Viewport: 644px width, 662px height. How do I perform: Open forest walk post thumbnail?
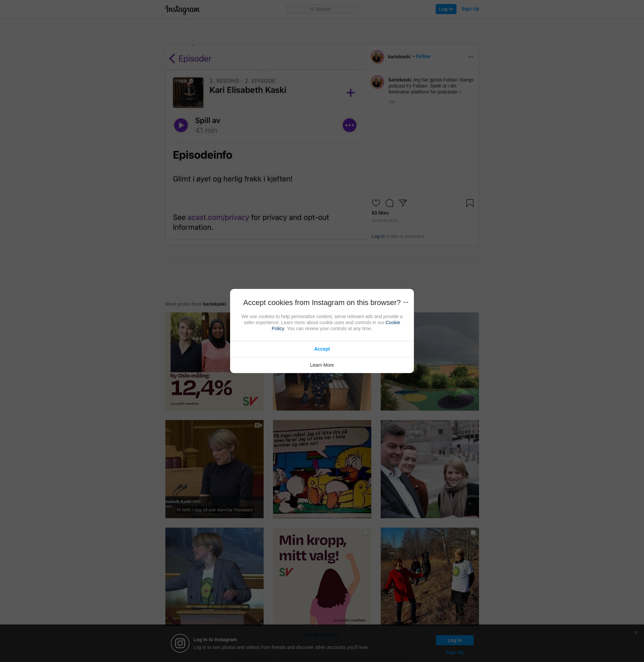coord(430,576)
